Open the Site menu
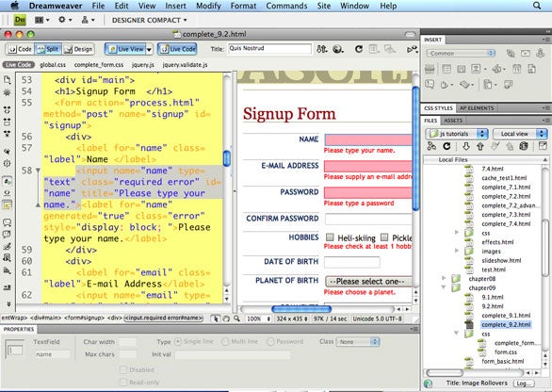Viewport: 552px width, 392px height. tap(323, 6)
